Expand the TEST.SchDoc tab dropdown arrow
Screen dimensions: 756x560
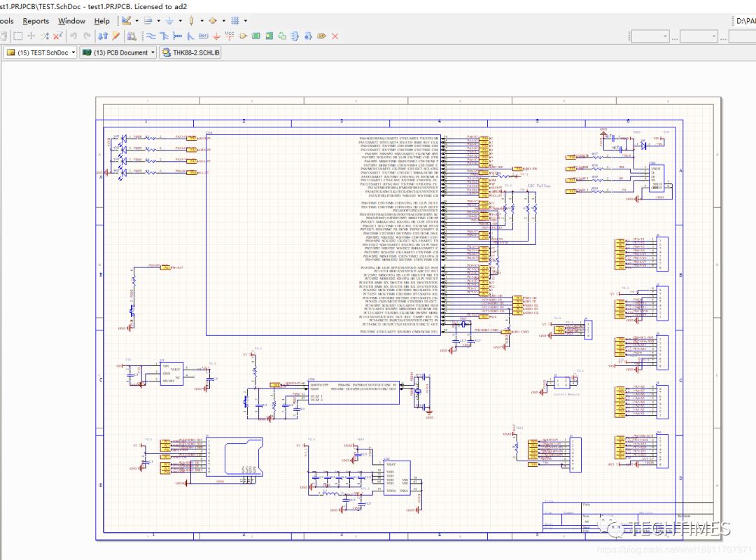pos(73,52)
